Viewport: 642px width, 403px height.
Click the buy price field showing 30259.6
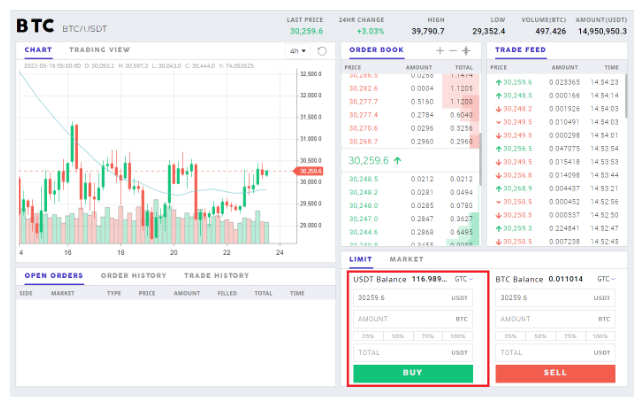pos(413,298)
